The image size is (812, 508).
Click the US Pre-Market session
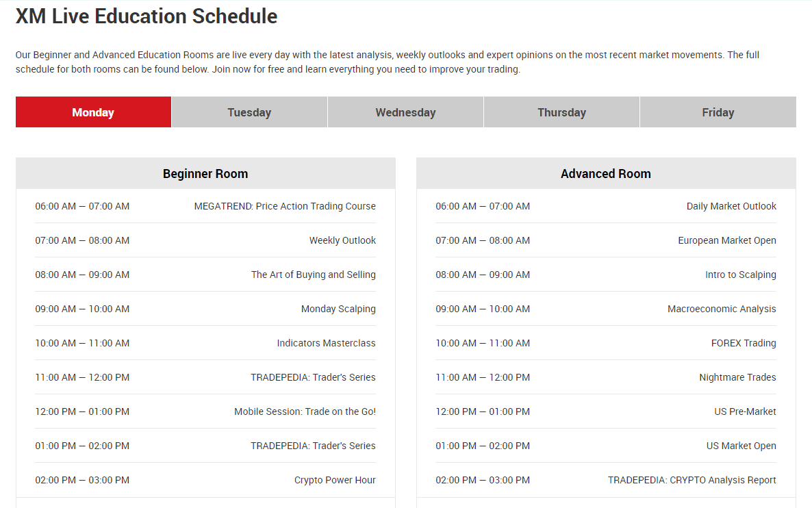[x=745, y=411]
